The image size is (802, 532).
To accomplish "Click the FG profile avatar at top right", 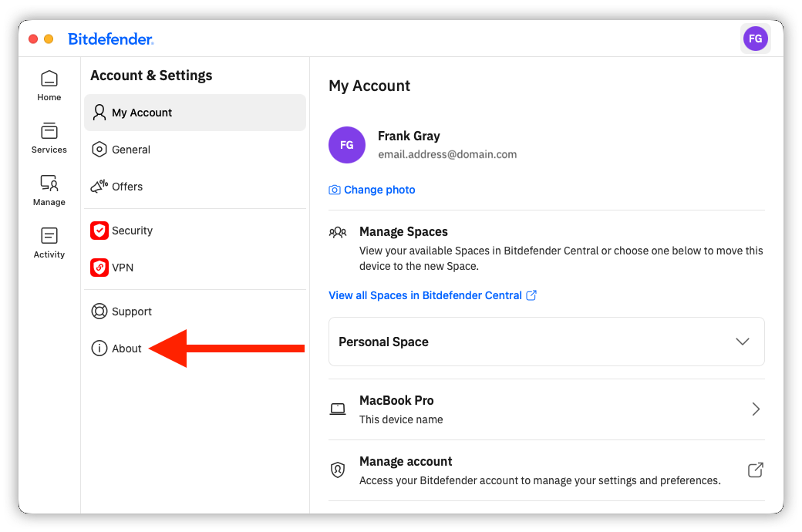I will [756, 39].
